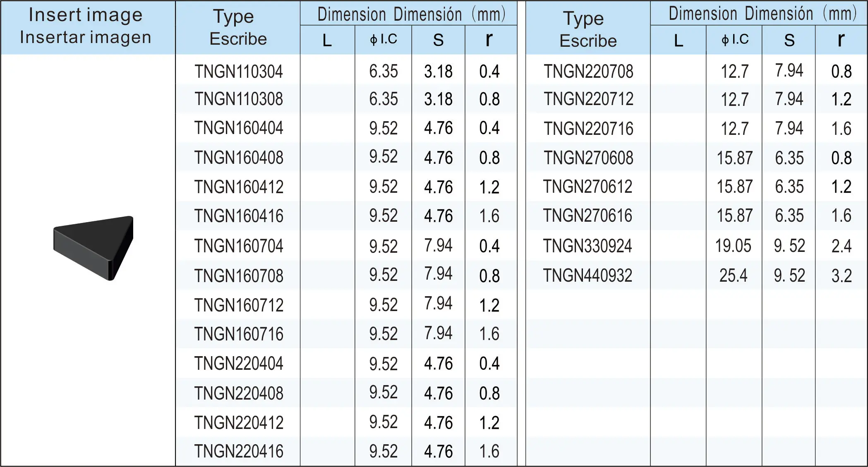Click the TNGN270612 type entry

tap(587, 187)
